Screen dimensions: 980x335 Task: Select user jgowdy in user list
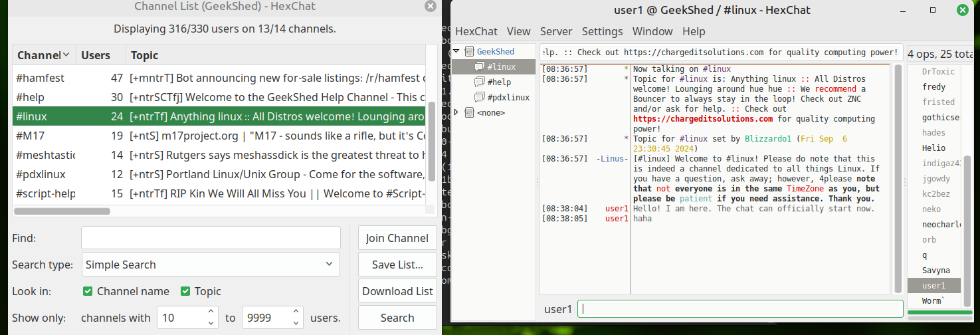click(935, 178)
